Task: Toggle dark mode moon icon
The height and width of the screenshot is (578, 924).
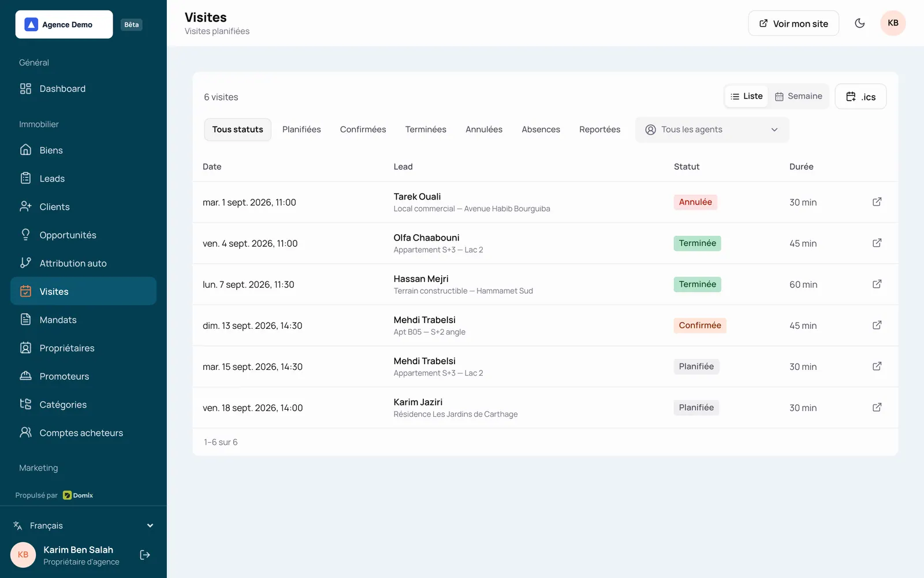Action: (x=859, y=23)
